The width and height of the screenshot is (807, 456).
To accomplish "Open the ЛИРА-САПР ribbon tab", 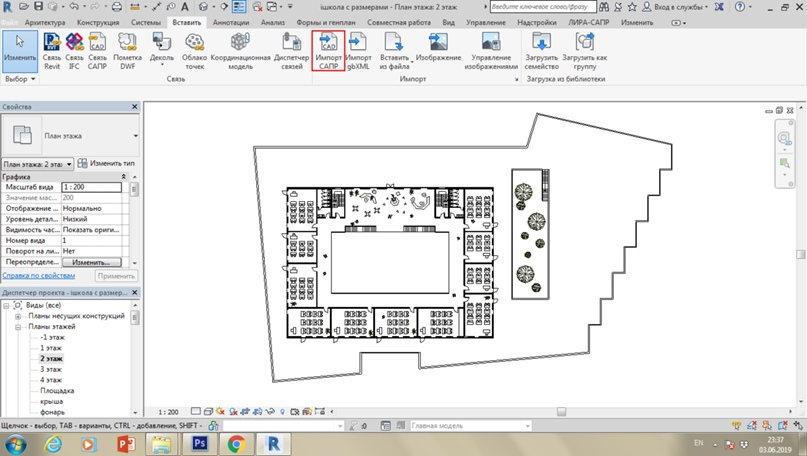I will (588, 23).
